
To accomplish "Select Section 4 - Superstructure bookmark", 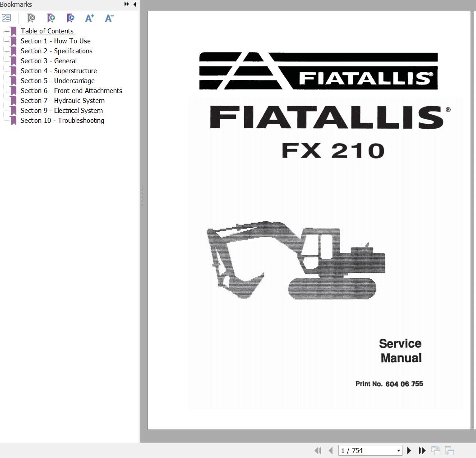I will [x=59, y=71].
